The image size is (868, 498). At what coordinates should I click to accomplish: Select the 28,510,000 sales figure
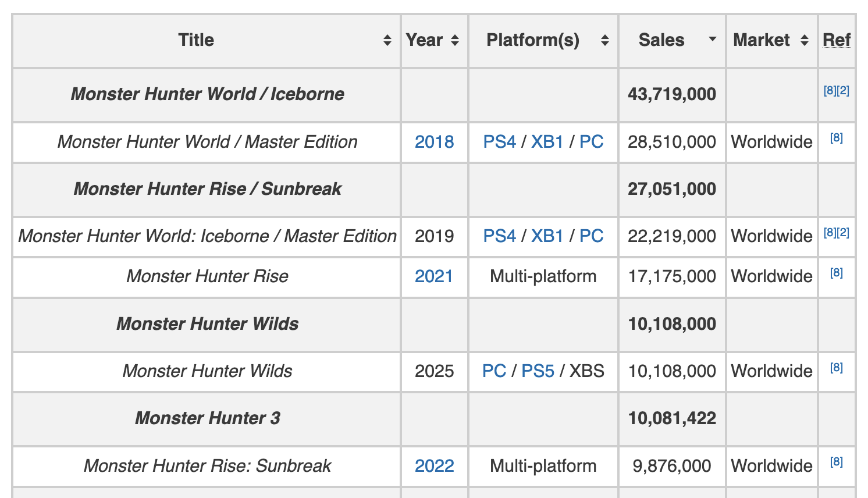click(672, 142)
